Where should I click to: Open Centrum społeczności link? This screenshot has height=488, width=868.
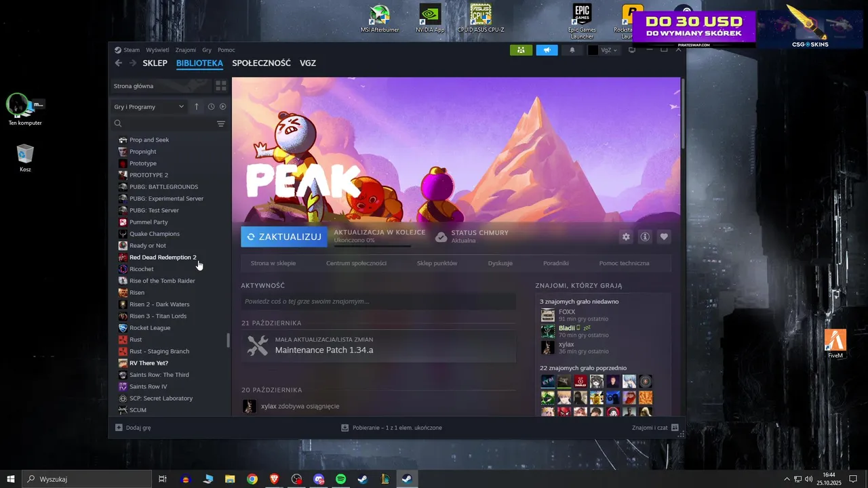click(356, 263)
